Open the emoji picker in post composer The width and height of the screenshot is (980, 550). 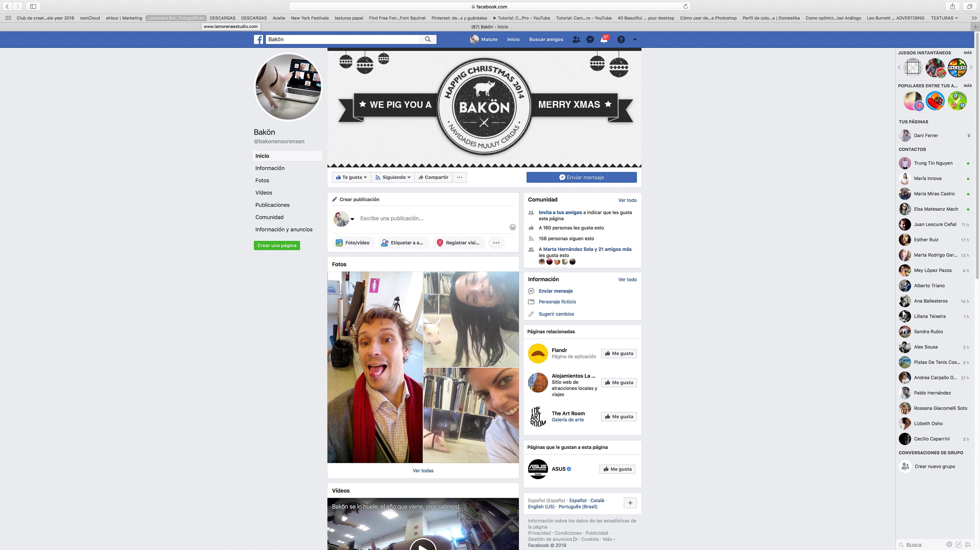(512, 227)
